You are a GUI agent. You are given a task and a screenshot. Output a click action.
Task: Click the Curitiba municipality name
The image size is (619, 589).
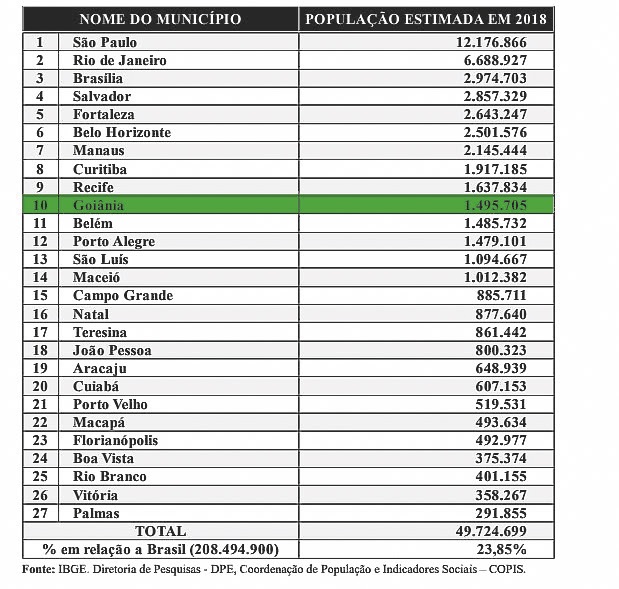pyautogui.click(x=100, y=169)
